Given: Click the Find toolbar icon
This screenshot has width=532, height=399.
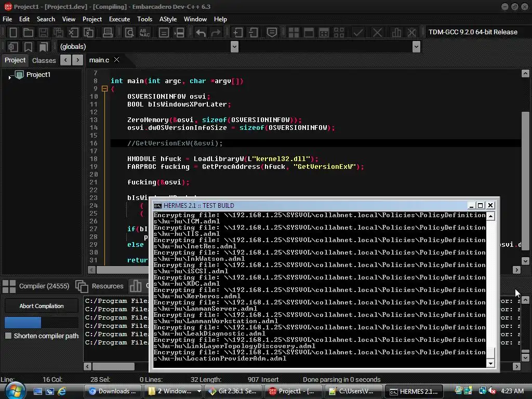Looking at the screenshot, I should pos(129,32).
